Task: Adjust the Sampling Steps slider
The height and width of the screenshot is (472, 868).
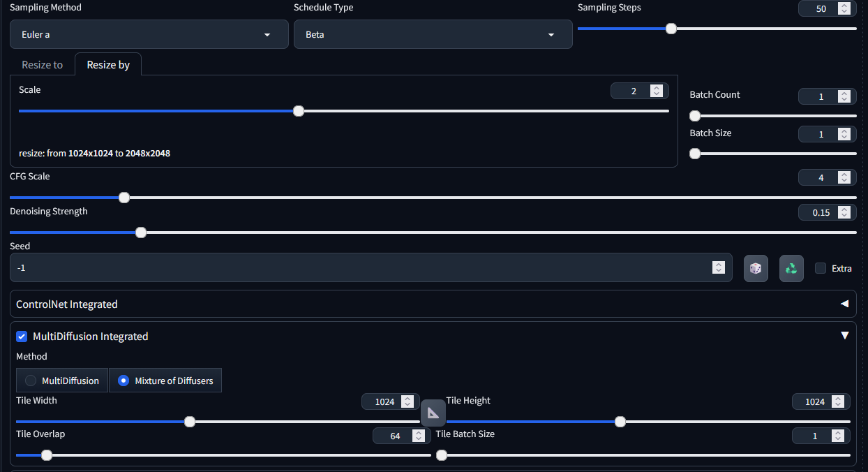Action: pos(717,29)
